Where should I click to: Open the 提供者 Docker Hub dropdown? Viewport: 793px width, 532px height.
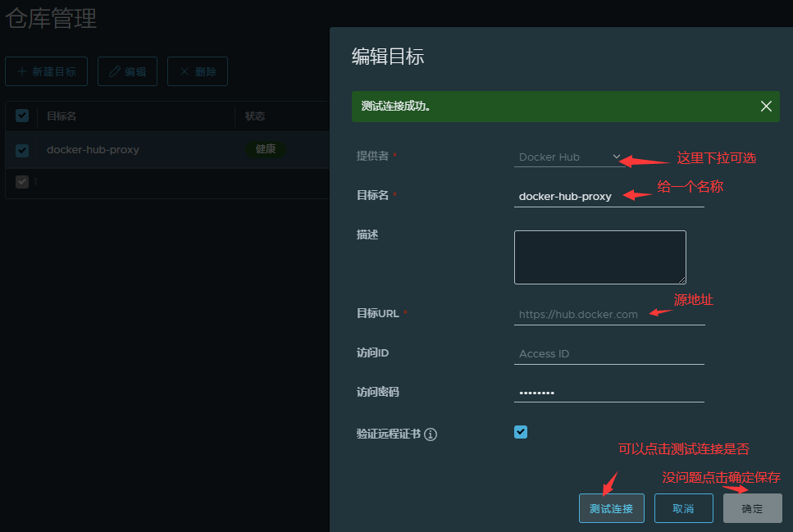(566, 157)
